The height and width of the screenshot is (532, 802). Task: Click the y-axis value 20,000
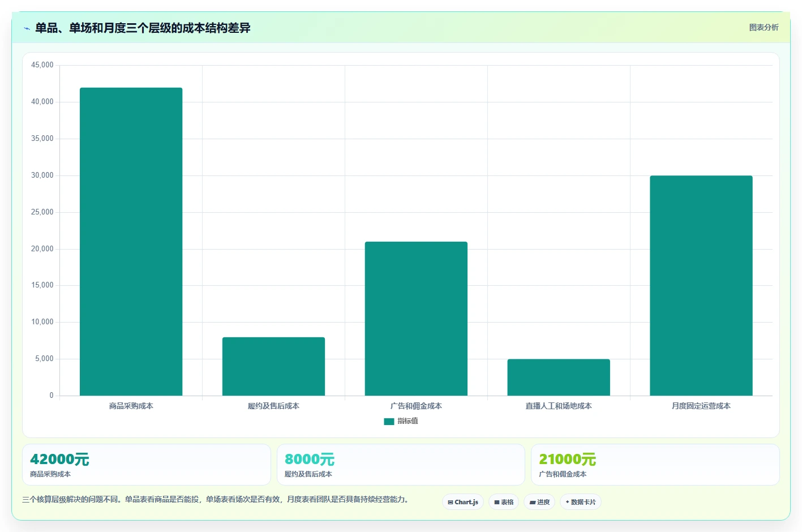pos(42,249)
